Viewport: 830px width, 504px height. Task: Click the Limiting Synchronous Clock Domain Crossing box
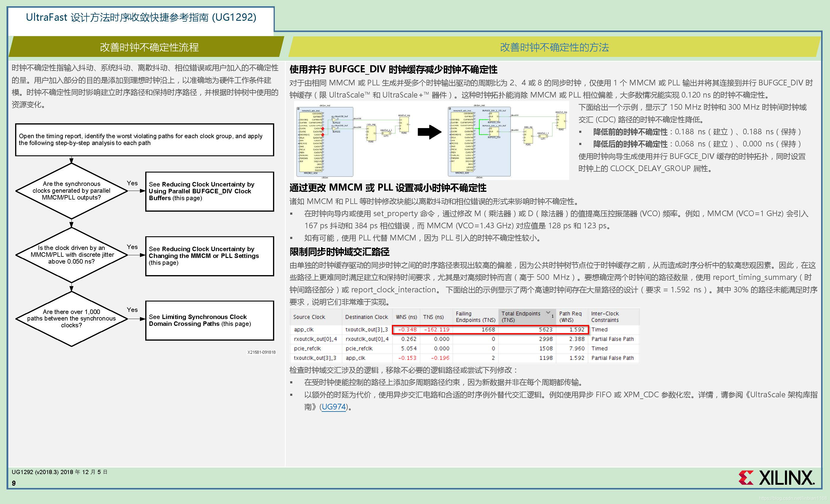[x=210, y=320]
